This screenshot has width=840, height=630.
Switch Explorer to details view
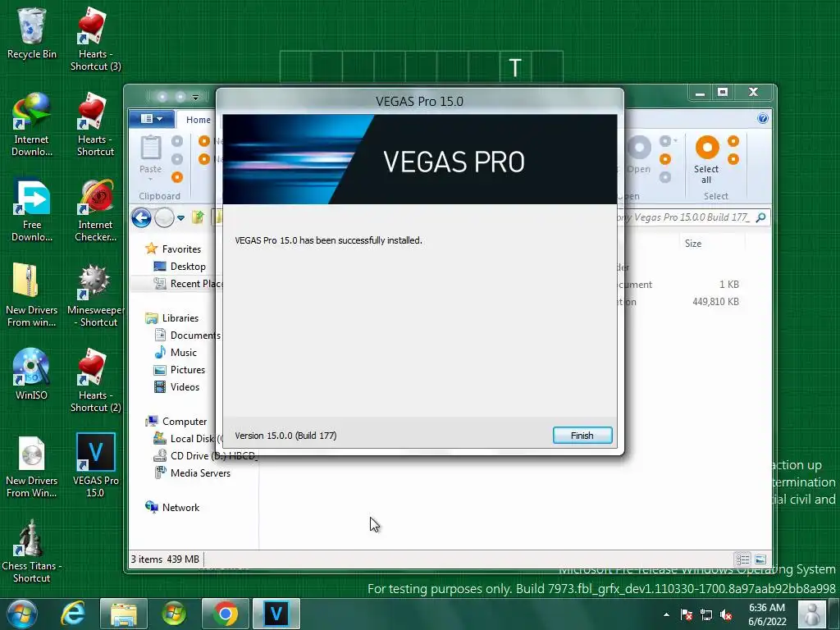coord(742,559)
